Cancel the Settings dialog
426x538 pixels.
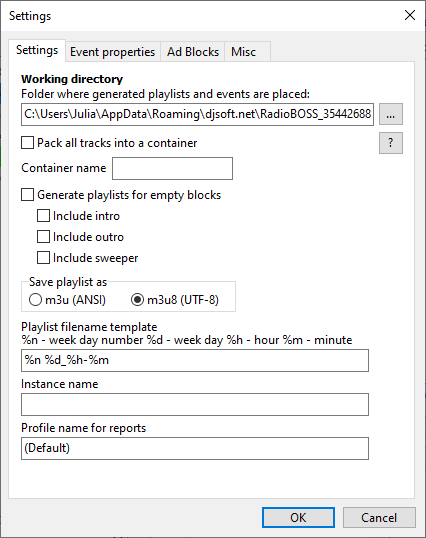click(379, 517)
